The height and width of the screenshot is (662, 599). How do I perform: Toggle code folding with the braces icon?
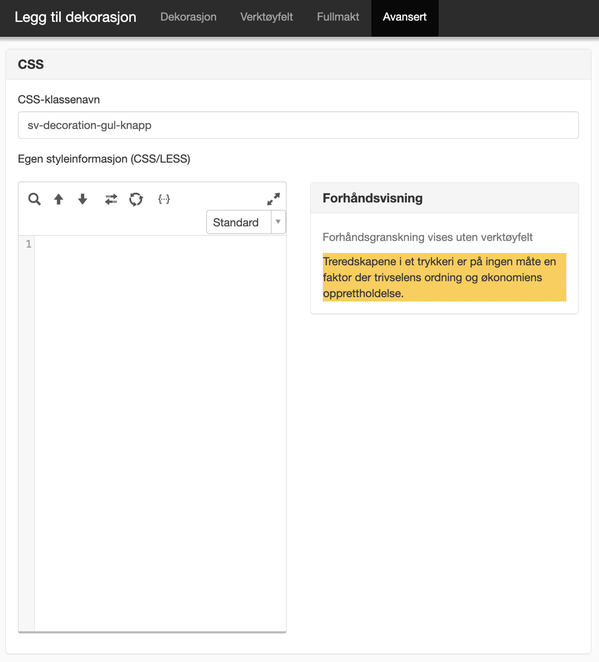[164, 199]
